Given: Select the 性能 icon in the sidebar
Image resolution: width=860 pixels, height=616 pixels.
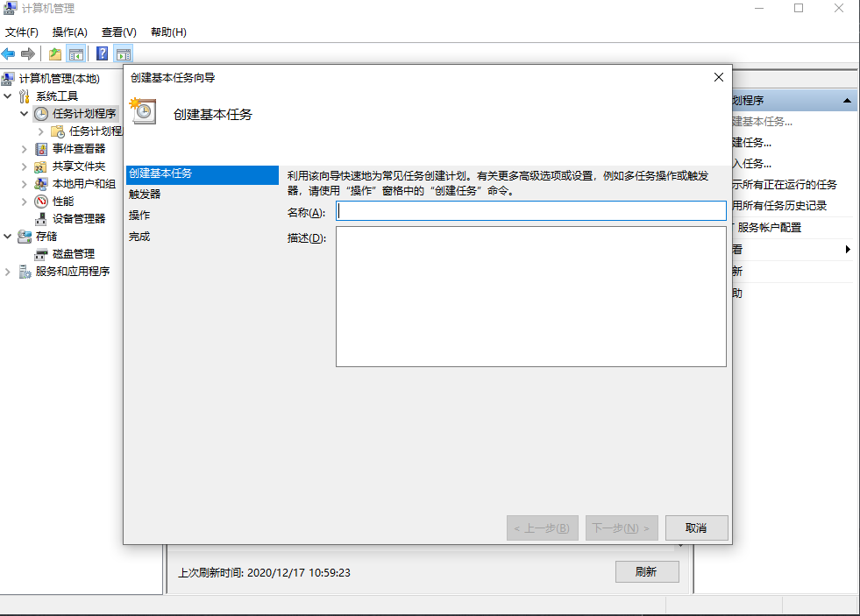Looking at the screenshot, I should click(x=42, y=201).
